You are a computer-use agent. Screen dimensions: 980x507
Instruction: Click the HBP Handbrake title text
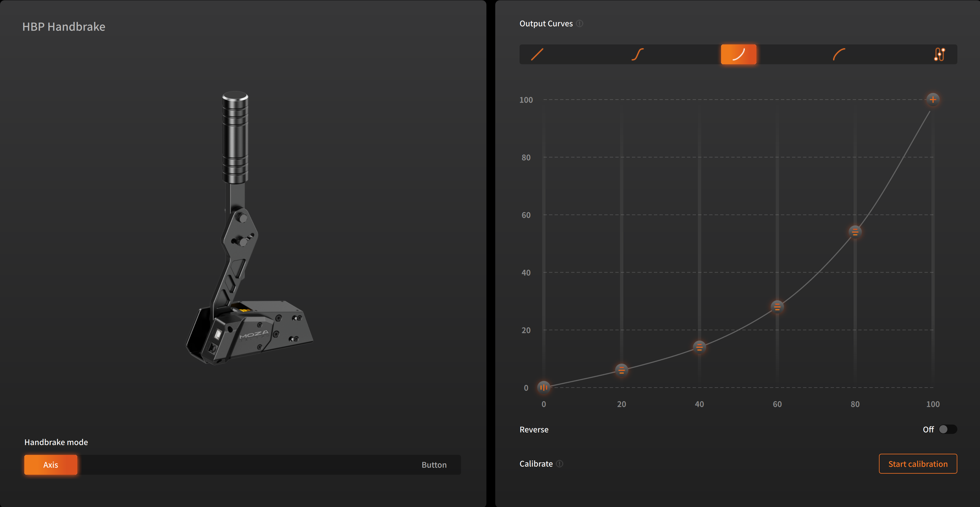point(63,26)
